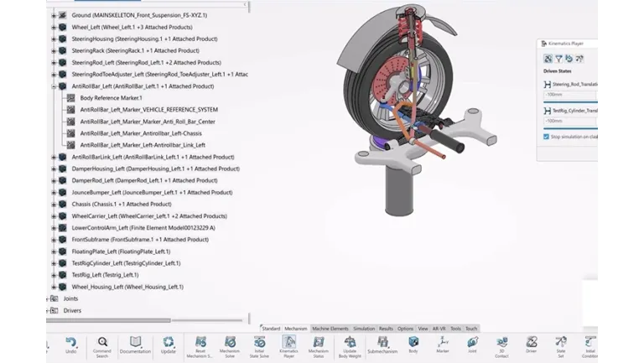The width and height of the screenshot is (644, 363).
Task: Switch to the Options tab
Action: point(405,329)
